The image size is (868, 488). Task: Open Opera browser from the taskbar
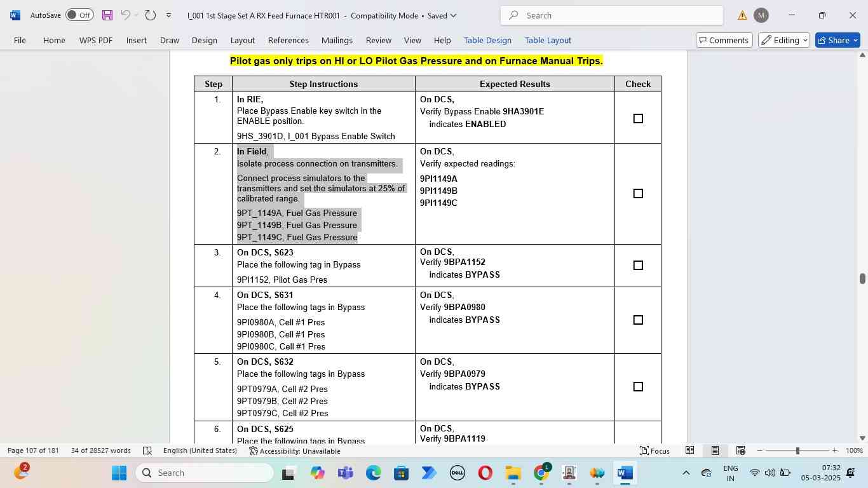click(485, 473)
